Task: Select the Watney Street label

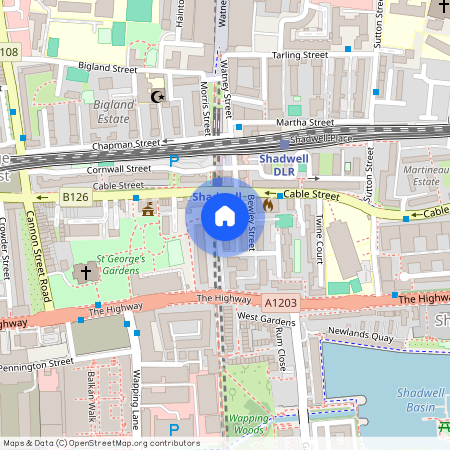Action: tap(226, 89)
